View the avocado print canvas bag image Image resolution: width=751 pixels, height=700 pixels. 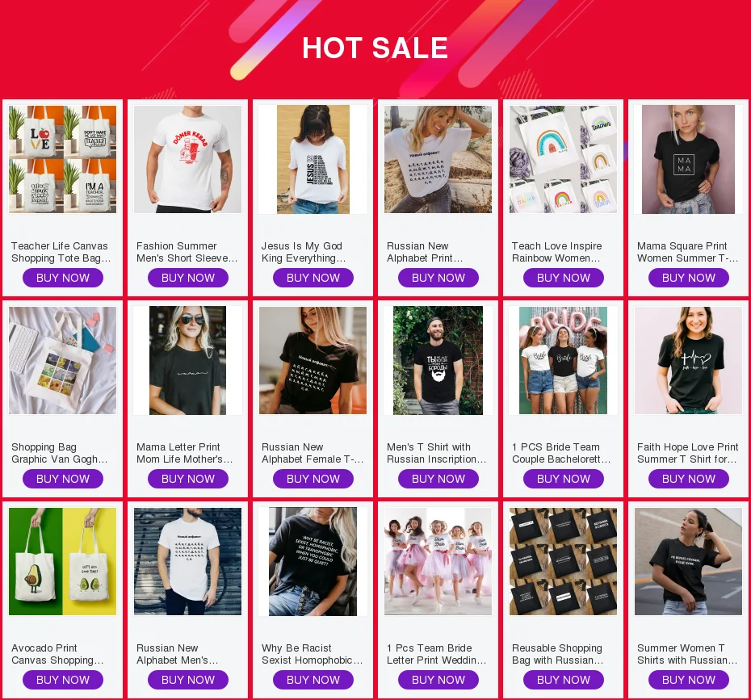point(62,562)
